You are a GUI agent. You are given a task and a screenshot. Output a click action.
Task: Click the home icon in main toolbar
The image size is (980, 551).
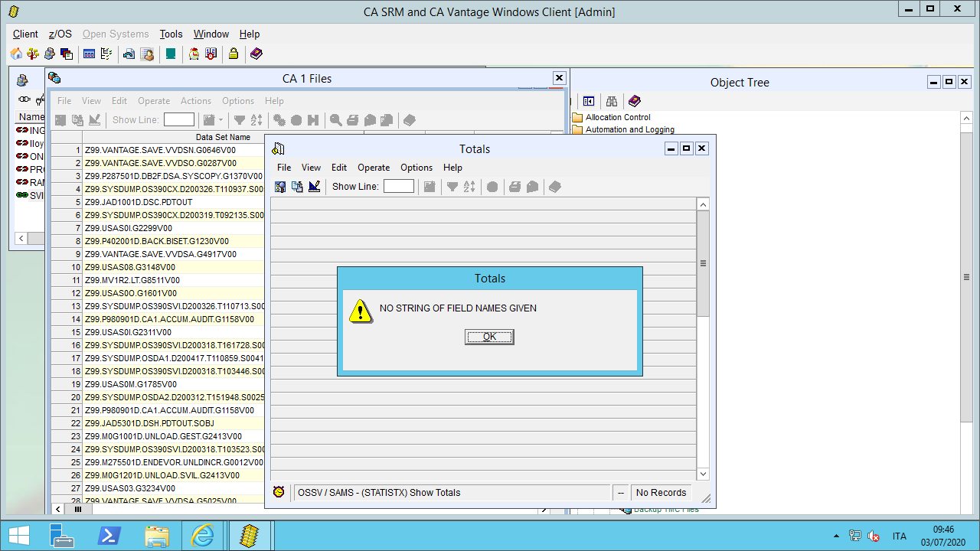click(16, 54)
